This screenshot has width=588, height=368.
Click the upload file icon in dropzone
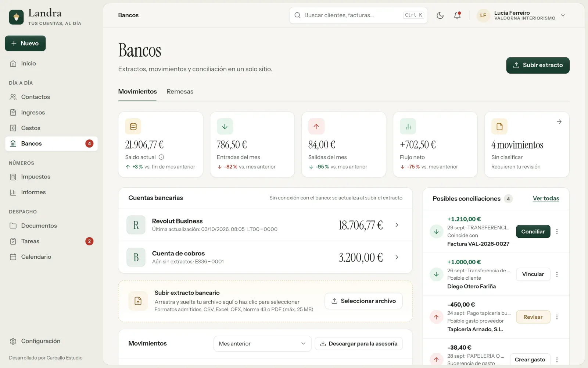(x=138, y=301)
